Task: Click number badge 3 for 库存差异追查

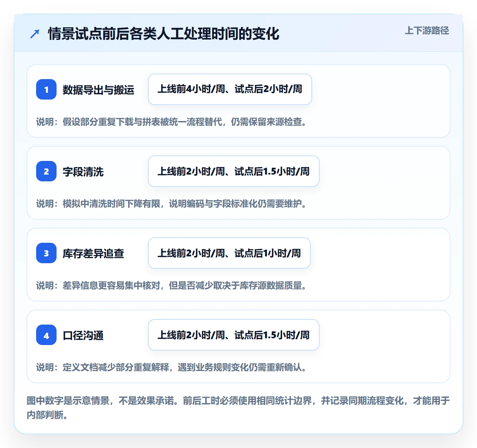Action: [x=46, y=253]
